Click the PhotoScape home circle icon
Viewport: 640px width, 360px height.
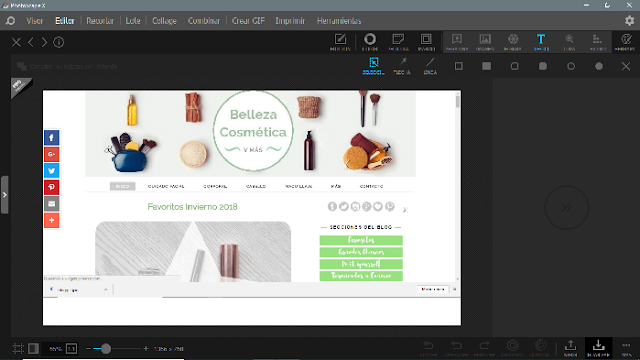(x=10, y=21)
